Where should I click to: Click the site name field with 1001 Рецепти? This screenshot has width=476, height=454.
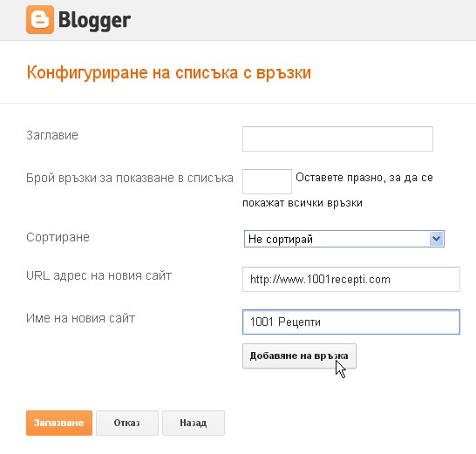click(351, 322)
